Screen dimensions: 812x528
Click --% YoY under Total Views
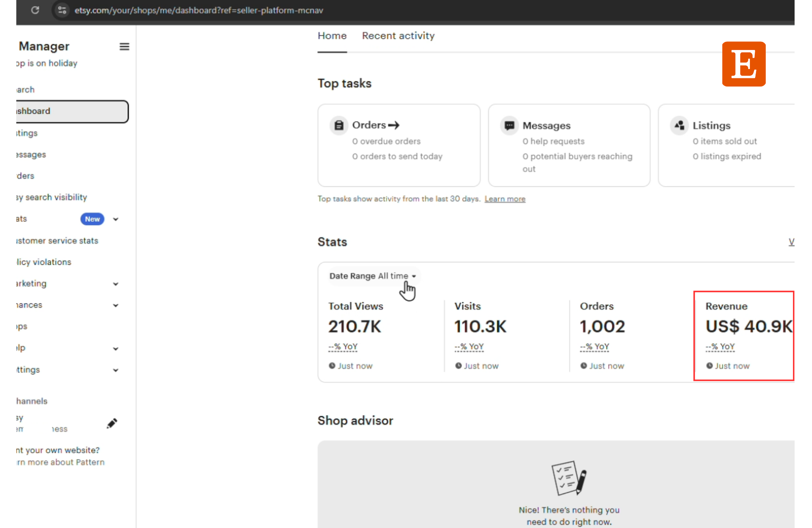(x=343, y=346)
